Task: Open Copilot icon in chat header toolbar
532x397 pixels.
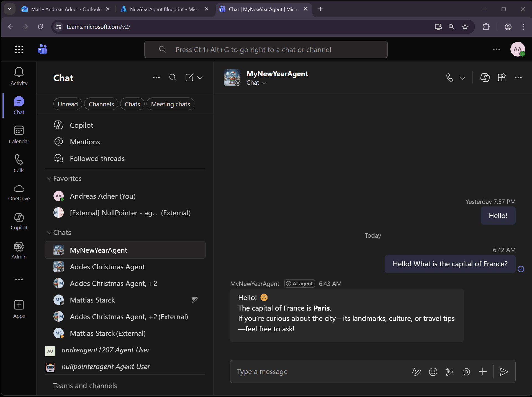Action: coord(485,78)
